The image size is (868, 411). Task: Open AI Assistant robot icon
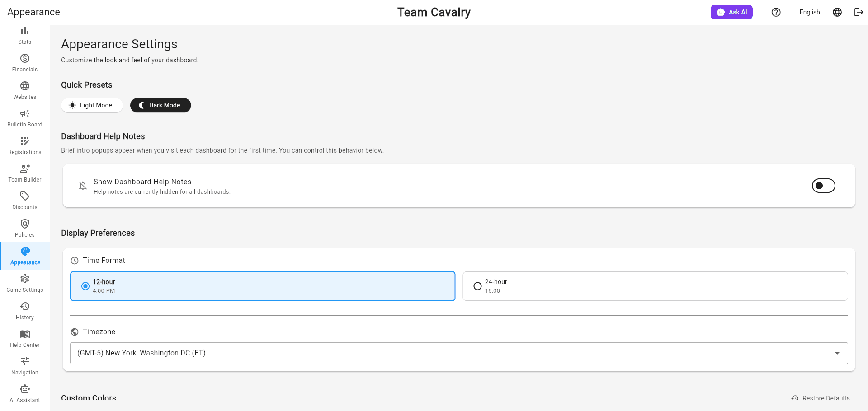point(25,389)
